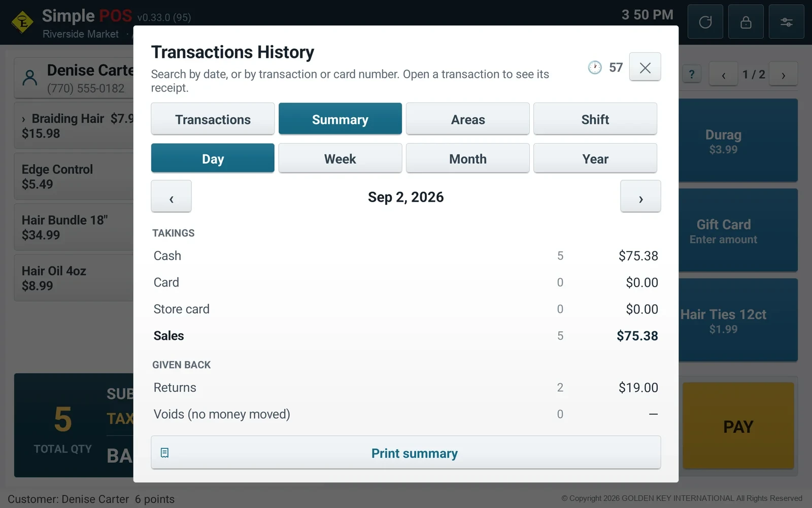Image resolution: width=812 pixels, height=508 pixels.
Task: Click the Print summary button
Action: (x=405, y=452)
